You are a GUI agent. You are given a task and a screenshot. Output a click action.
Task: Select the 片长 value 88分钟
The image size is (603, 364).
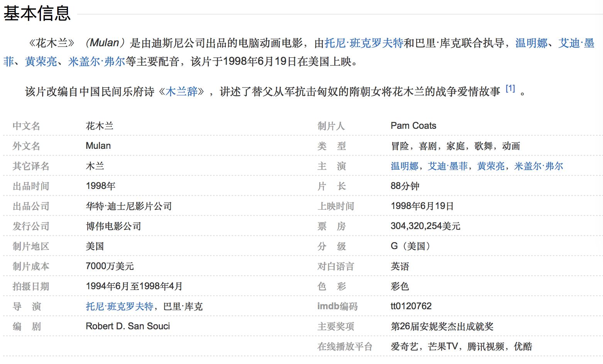[405, 186]
